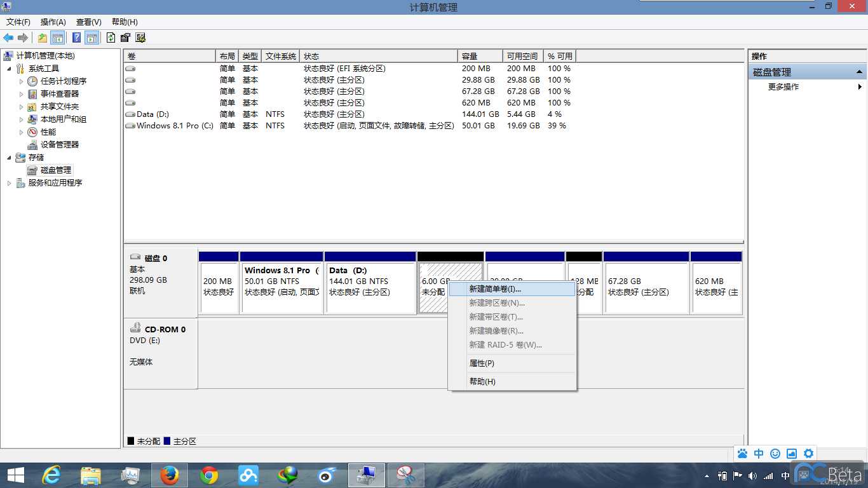Choose 属性(P) from context menu

coord(512,363)
